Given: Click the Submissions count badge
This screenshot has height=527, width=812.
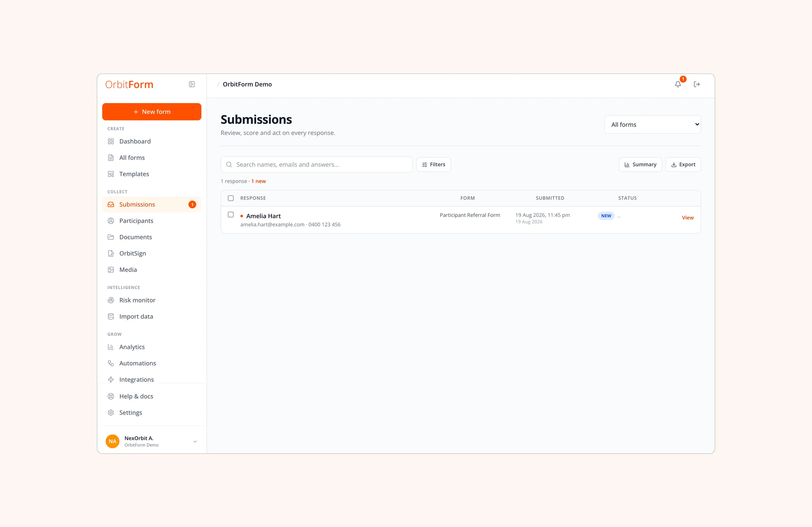Looking at the screenshot, I should pyautogui.click(x=193, y=204).
